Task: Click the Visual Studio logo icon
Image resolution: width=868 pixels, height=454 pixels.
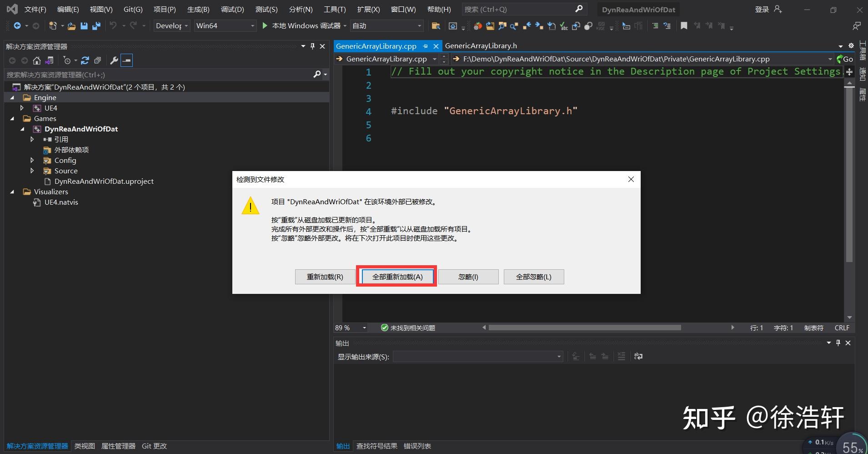Action: [12, 9]
